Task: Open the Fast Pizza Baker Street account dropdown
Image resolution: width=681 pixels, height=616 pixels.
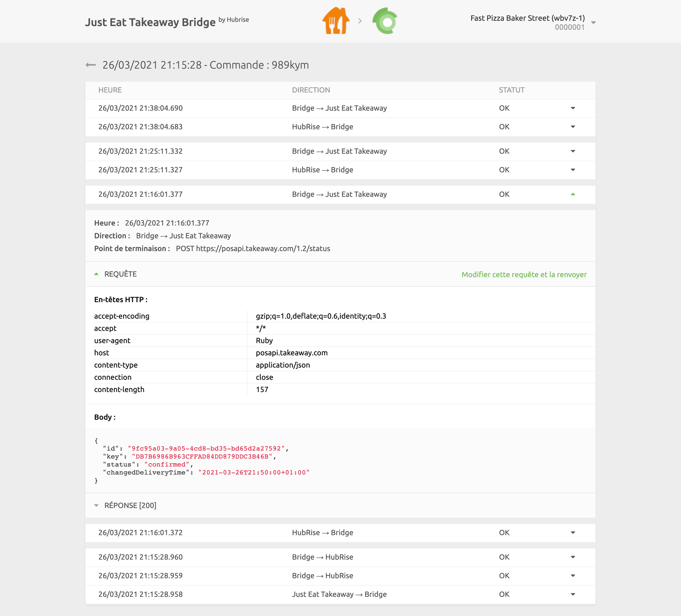Action: coord(593,23)
